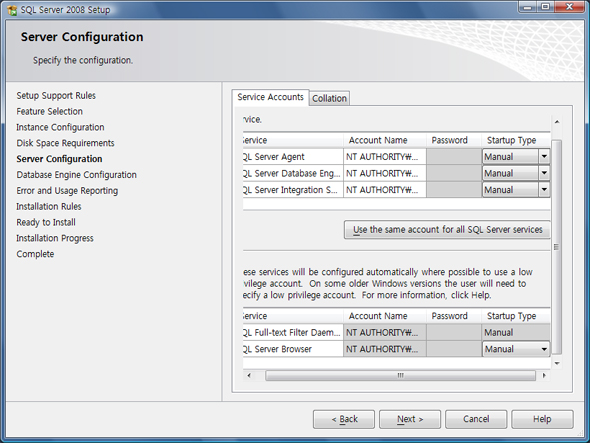Minimize the SQL Server 2008 Setup window
Image resolution: width=590 pixels, height=443 pixels.
(527, 7)
